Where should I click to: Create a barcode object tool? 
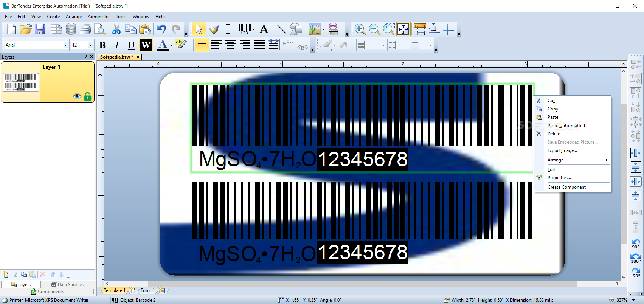[244, 29]
